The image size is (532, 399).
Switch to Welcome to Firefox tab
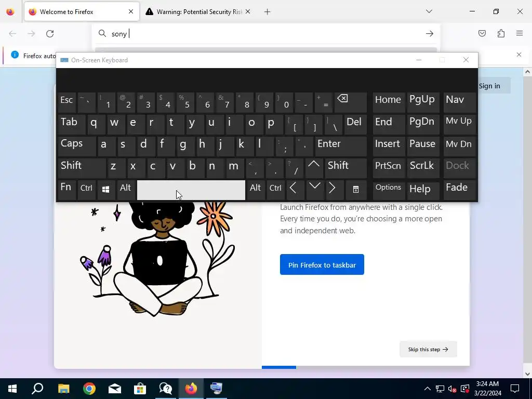82,12
